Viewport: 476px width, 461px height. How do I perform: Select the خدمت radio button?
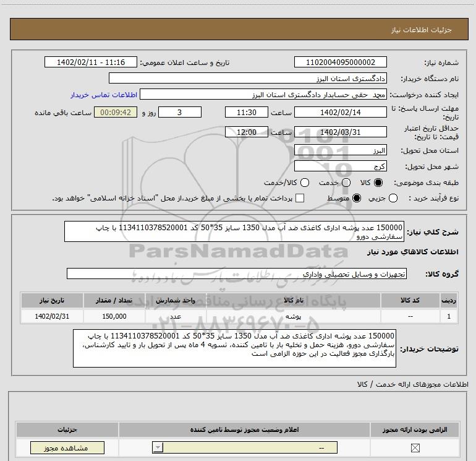pyautogui.click(x=346, y=183)
